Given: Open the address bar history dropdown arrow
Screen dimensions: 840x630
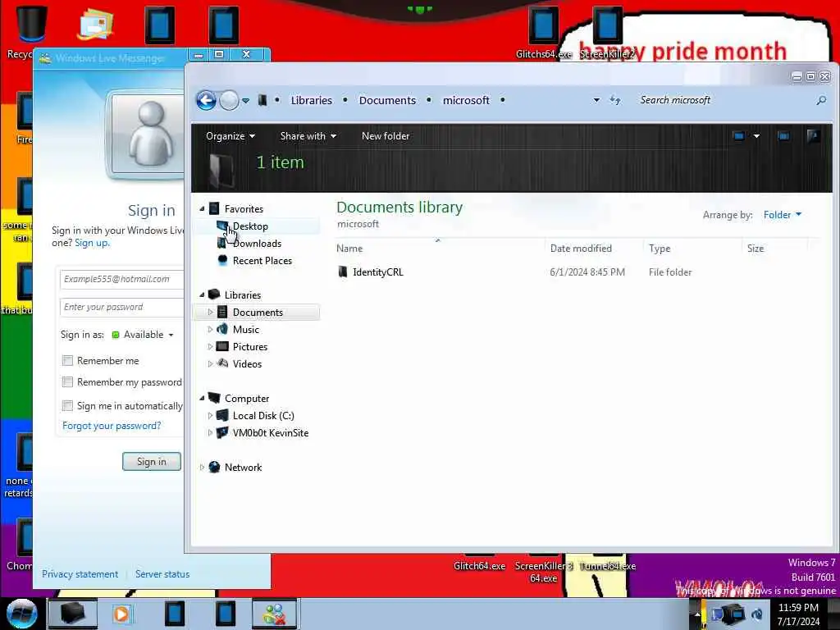Looking at the screenshot, I should (x=596, y=100).
